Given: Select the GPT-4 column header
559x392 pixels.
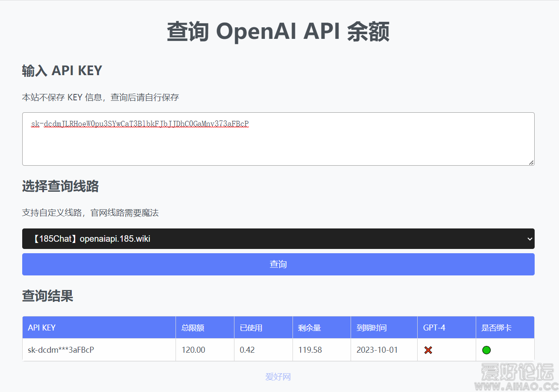Looking at the screenshot, I should point(447,328).
